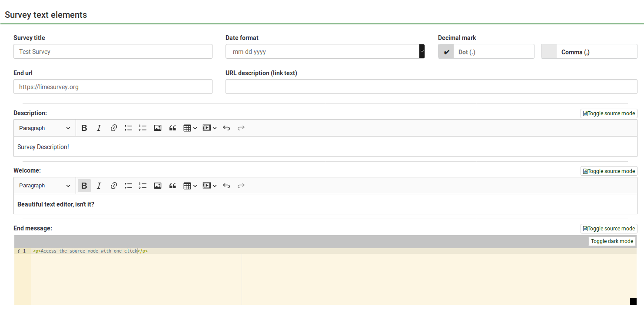Add numbered list in Description editor
The image size is (644, 313).
click(x=143, y=128)
